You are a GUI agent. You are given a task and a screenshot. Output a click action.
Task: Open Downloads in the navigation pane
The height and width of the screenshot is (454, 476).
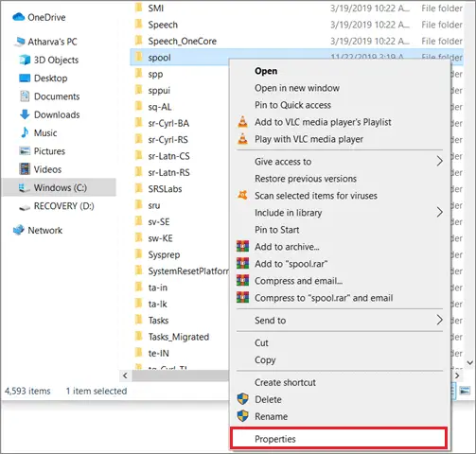click(57, 114)
